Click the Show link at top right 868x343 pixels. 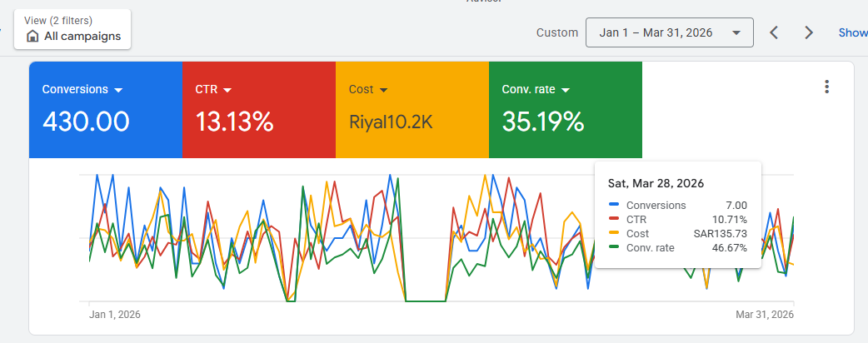coord(853,32)
